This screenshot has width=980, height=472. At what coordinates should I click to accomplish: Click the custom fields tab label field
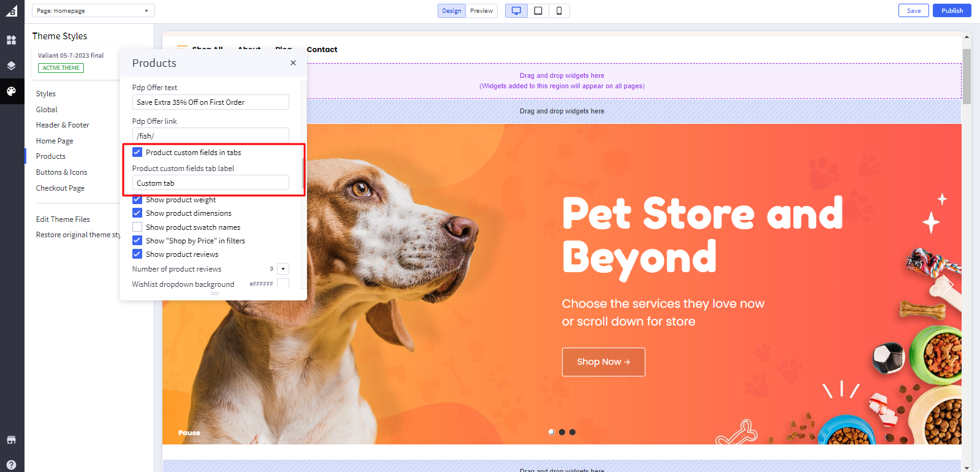tap(211, 183)
